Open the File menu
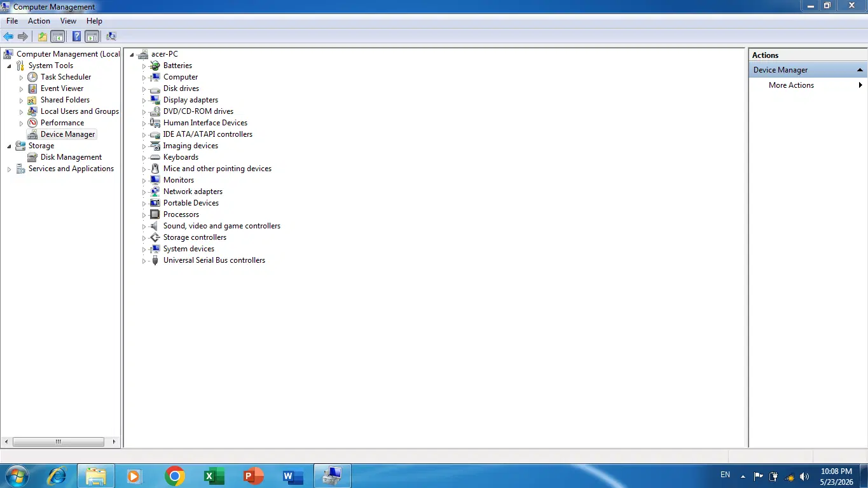The width and height of the screenshot is (868, 488). point(12,21)
